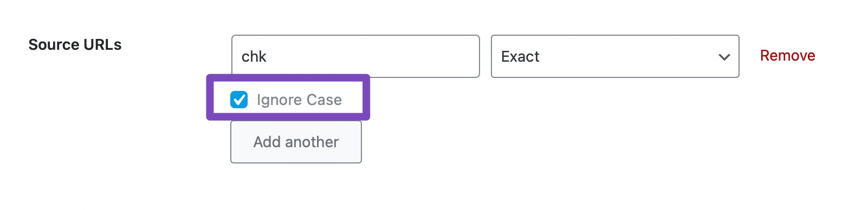Click the Remove link

pyautogui.click(x=787, y=56)
